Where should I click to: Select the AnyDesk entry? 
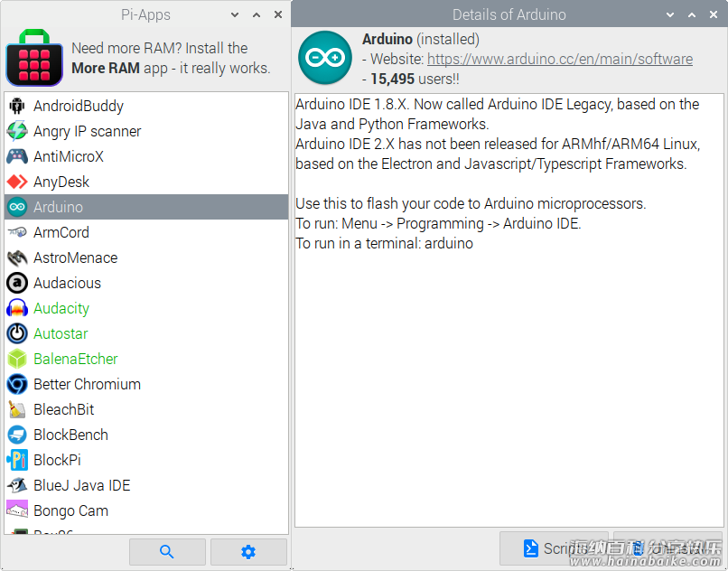[146, 182]
